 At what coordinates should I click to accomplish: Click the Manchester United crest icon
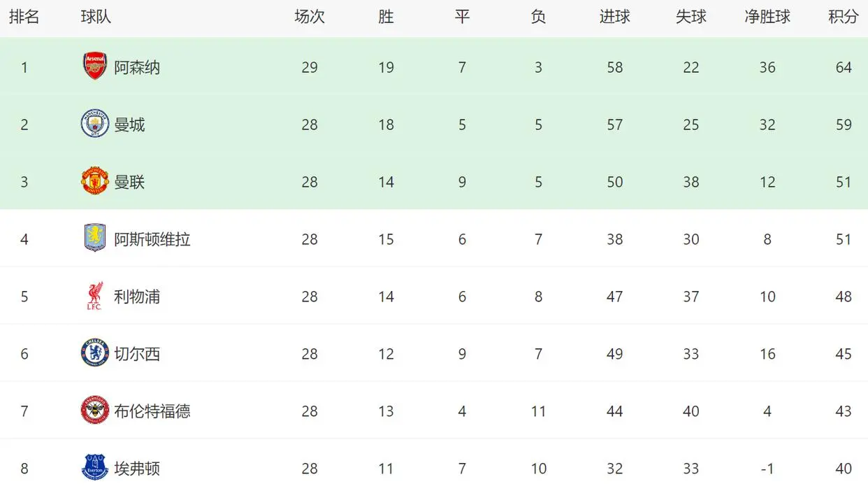tap(94, 181)
